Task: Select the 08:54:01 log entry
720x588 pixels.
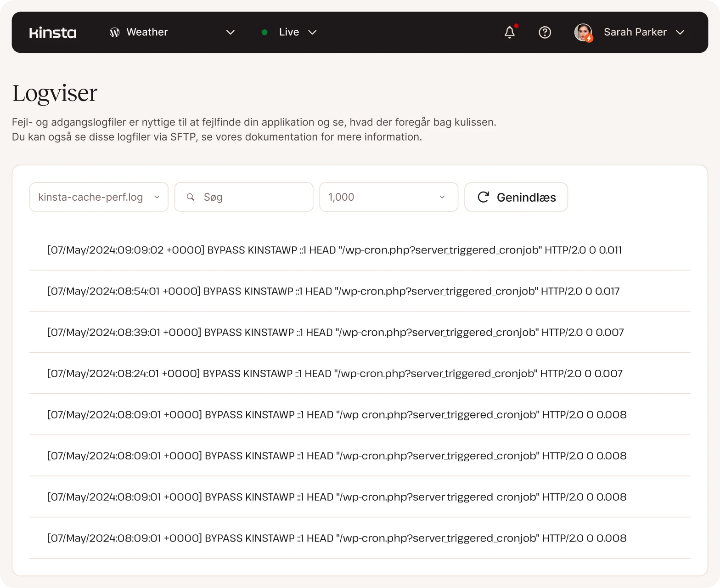Action: (x=333, y=291)
